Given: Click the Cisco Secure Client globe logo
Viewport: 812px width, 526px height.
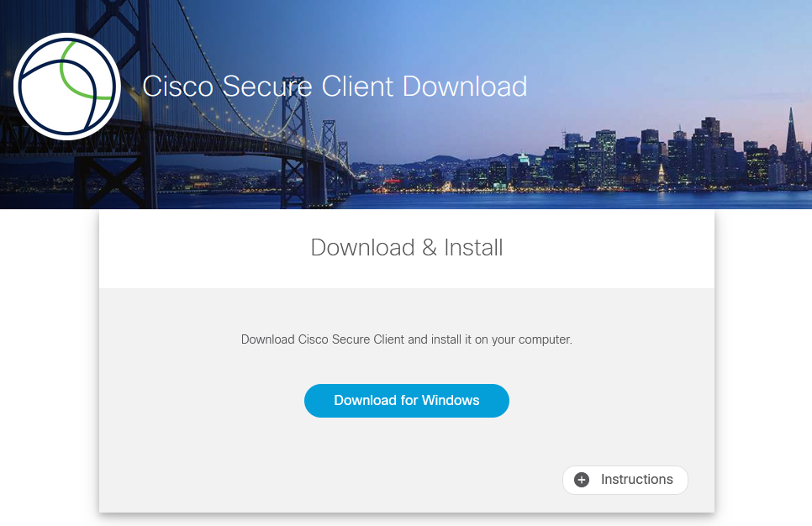Looking at the screenshot, I should [x=66, y=87].
